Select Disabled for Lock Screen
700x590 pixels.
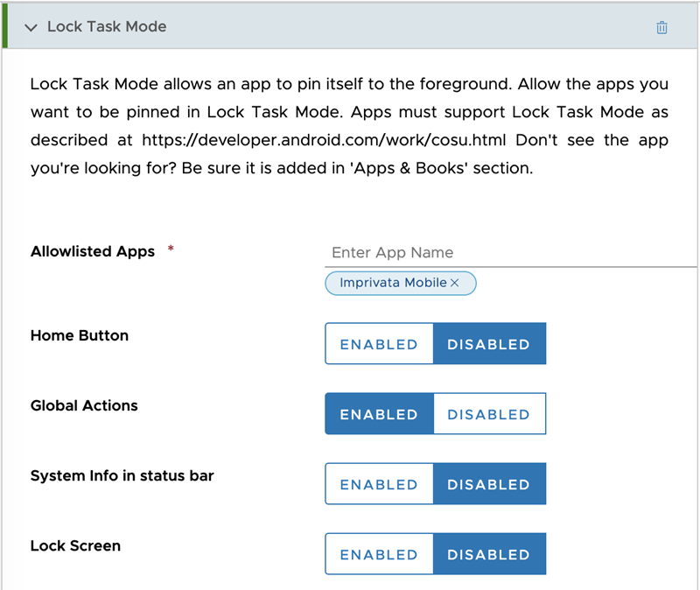[x=488, y=554]
